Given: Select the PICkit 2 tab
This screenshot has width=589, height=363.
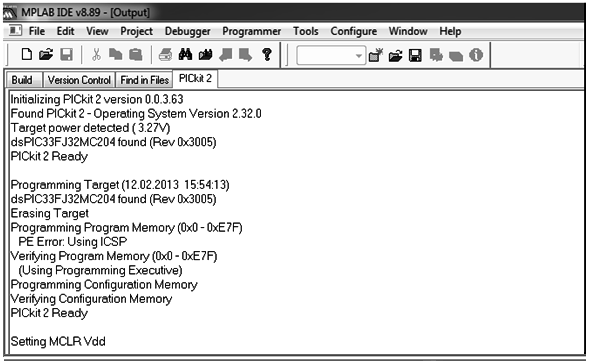Looking at the screenshot, I should pos(195,79).
